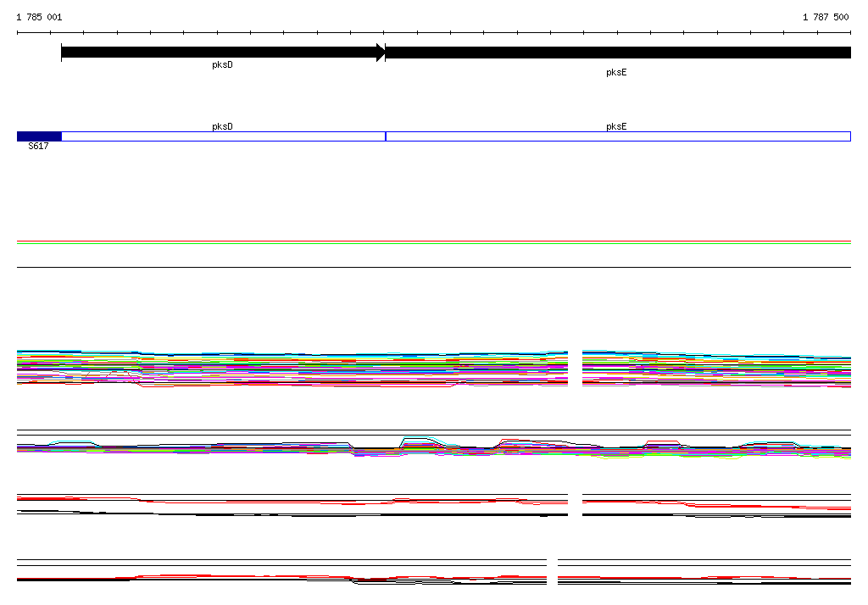Click the pksD label under black arrow
Image resolution: width=868 pixels, height=605 pixels.
pos(223,64)
